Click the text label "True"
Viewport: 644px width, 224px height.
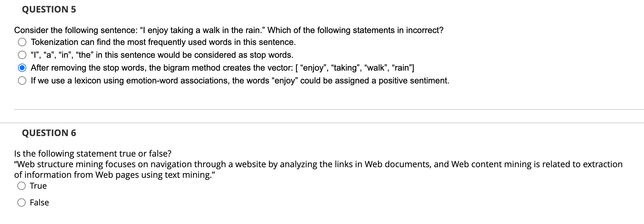38,185
